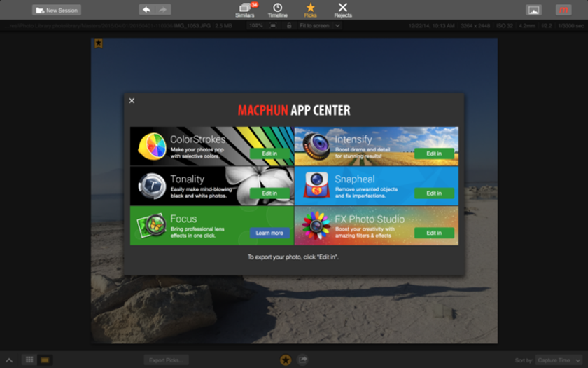588x368 pixels.
Task: Start a New Session
Action: (57, 10)
